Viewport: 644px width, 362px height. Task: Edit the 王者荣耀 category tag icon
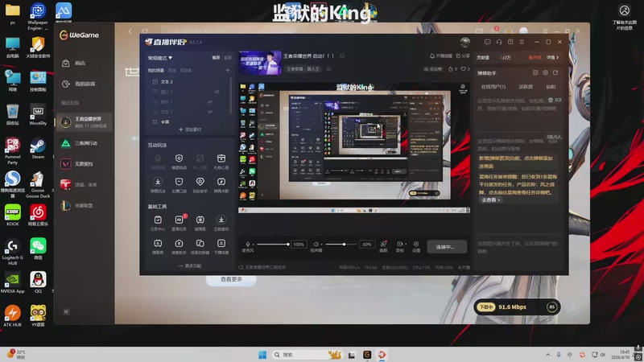tap(328, 68)
